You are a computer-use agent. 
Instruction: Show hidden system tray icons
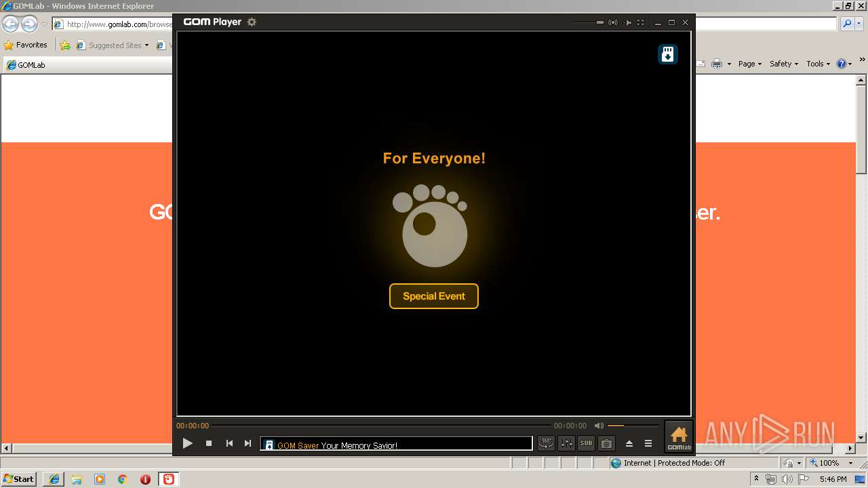[x=756, y=479]
